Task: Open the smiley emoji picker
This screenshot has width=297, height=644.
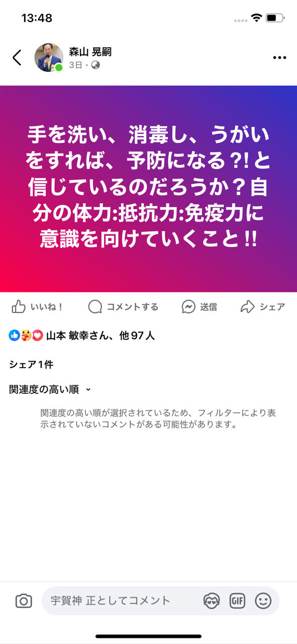Action: coord(263,601)
